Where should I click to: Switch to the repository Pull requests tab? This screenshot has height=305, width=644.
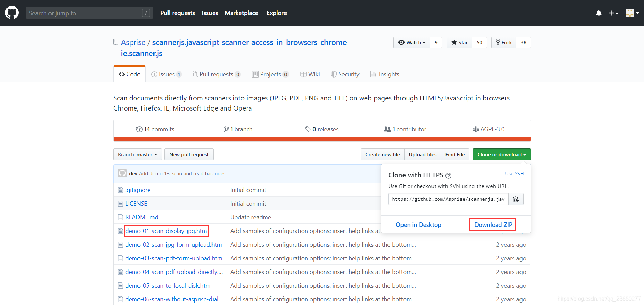217,74
